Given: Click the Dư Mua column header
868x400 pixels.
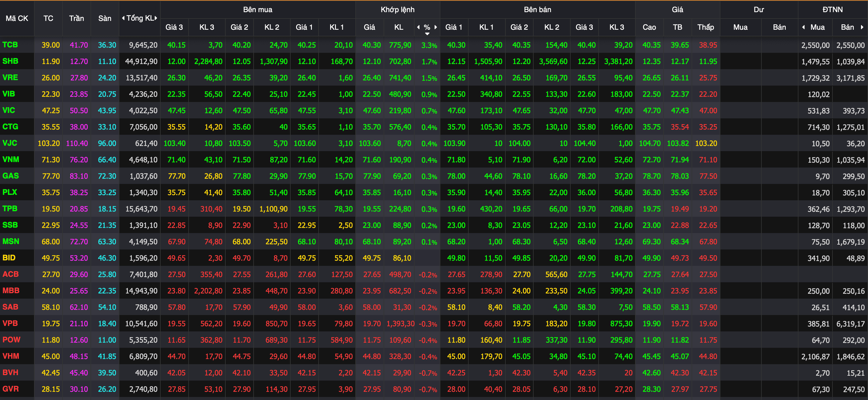Looking at the screenshot, I should (x=740, y=27).
